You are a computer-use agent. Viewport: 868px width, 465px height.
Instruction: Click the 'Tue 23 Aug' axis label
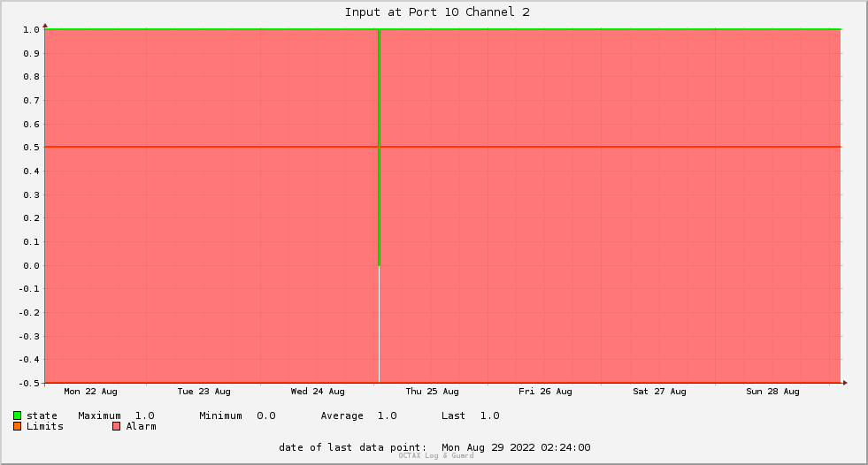(x=204, y=392)
